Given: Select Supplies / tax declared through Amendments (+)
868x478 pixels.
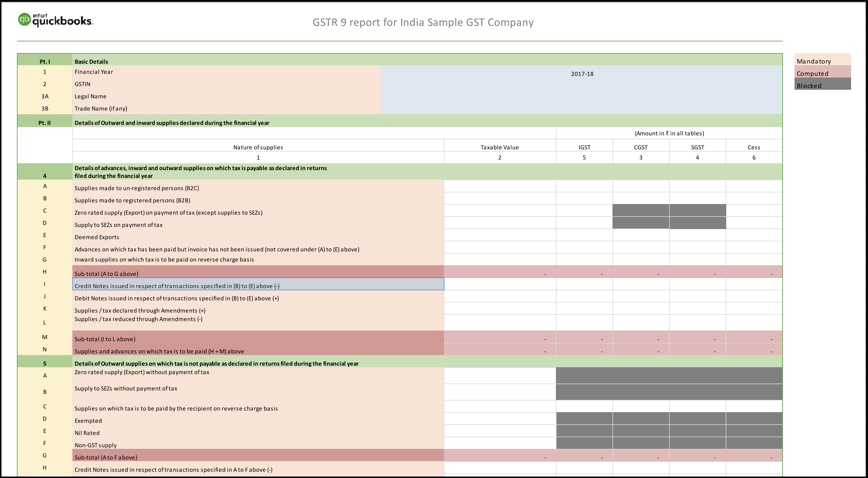Looking at the screenshot, I should click(258, 308).
